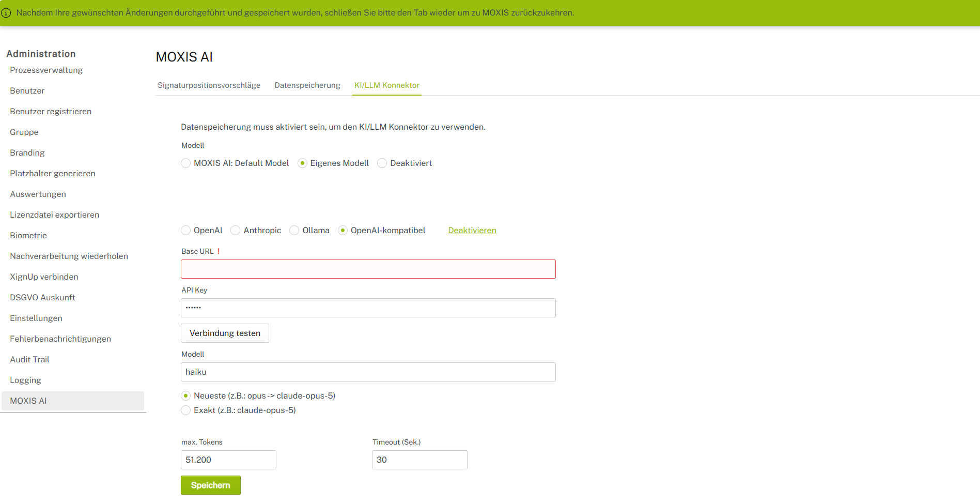Select MOXIS AI sidebar entry
Viewport: 980px width, 504px height.
tap(73, 401)
